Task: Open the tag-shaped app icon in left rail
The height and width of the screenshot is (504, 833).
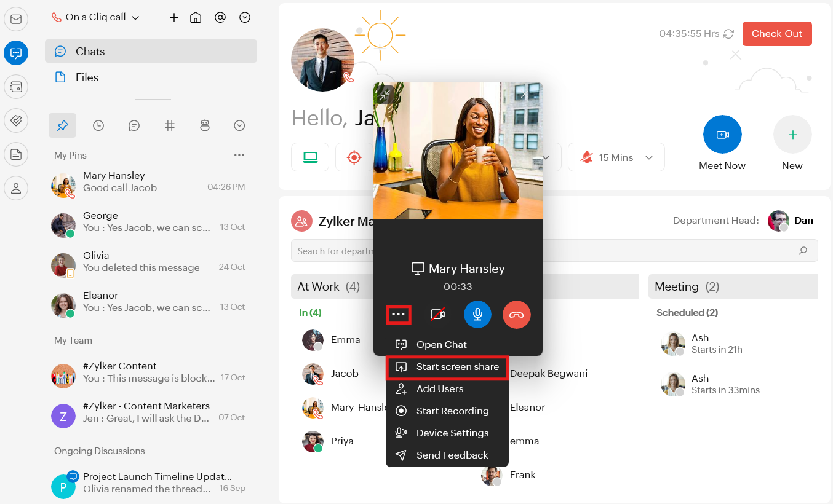Action: point(16,120)
